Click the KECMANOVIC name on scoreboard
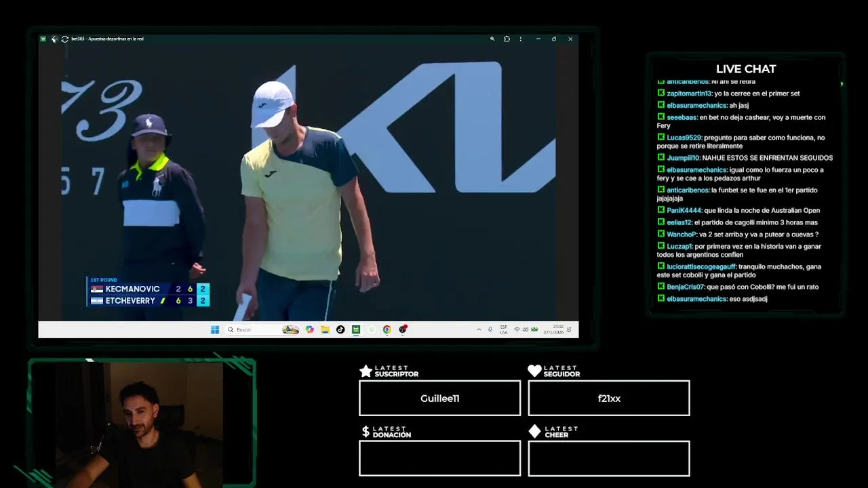The height and width of the screenshot is (488, 868). point(132,289)
